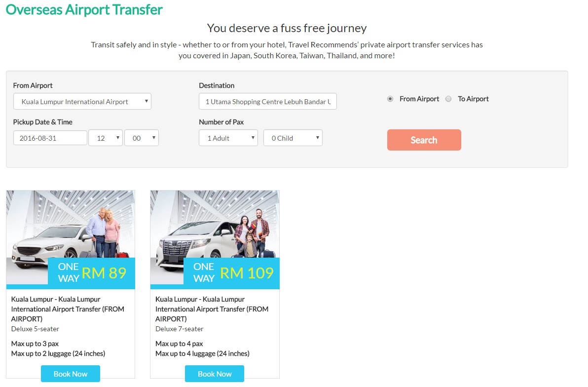Image resolution: width=588 pixels, height=387 pixels.
Task: Open the 1 Adult passenger dropdown
Action: tap(228, 138)
